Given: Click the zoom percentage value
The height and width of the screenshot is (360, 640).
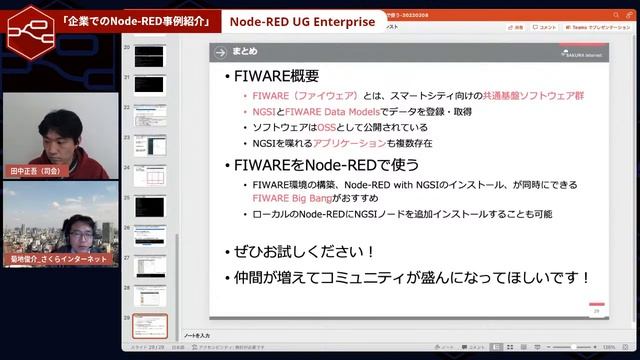Looking at the screenshot, I should click(609, 347).
